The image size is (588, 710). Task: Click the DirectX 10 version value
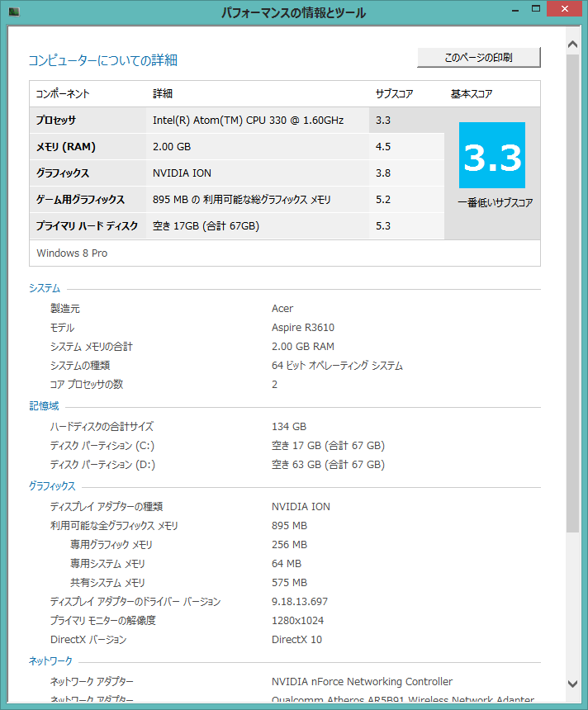tap(296, 640)
